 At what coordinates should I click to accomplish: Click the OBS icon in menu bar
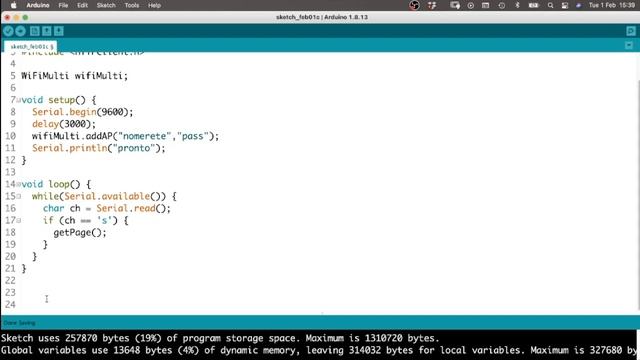(414, 5)
